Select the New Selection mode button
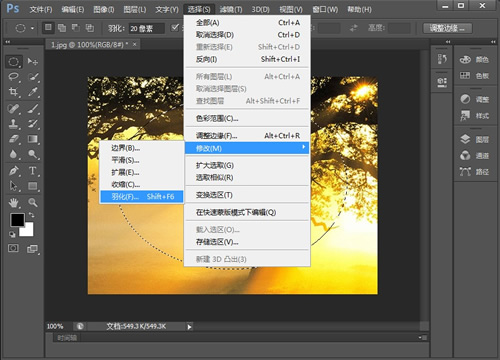The height and width of the screenshot is (360, 500). pyautogui.click(x=48, y=28)
